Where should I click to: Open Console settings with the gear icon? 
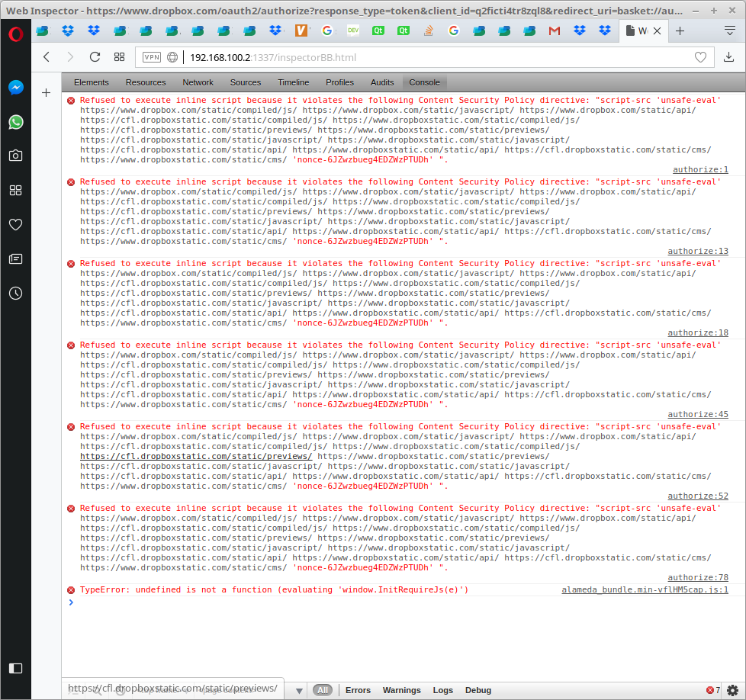click(x=733, y=689)
